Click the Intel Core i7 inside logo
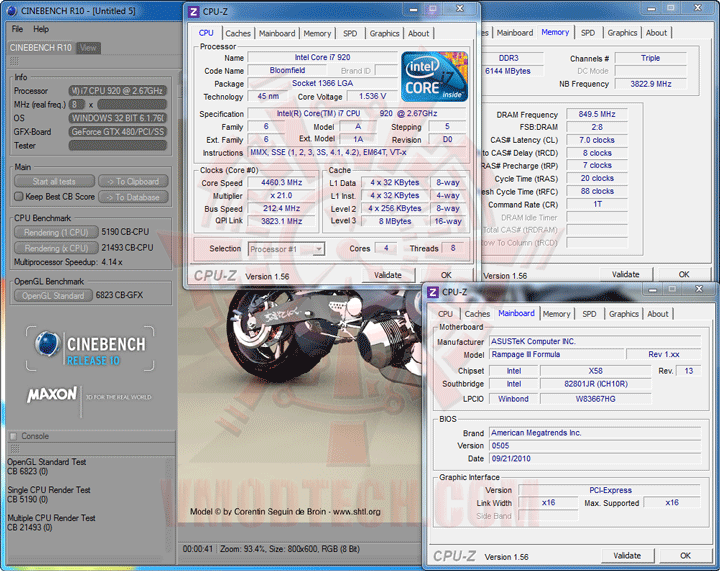The image size is (720, 571). pos(434,76)
